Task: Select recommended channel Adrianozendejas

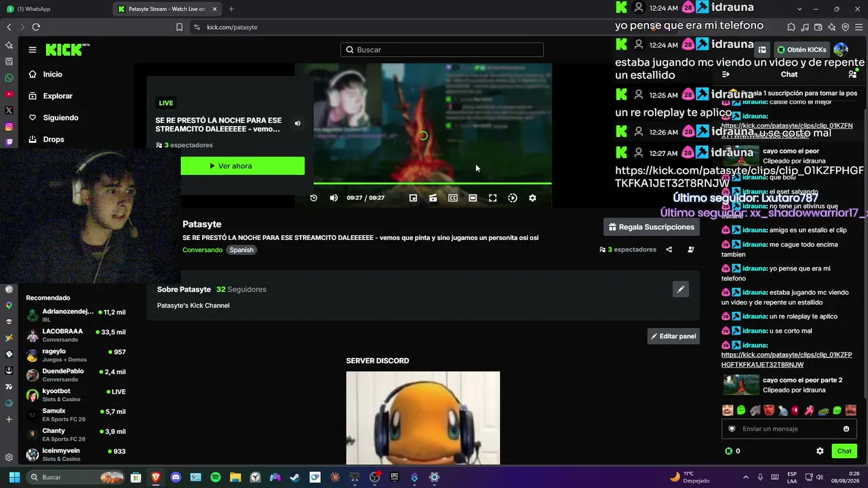Action: coord(76,315)
